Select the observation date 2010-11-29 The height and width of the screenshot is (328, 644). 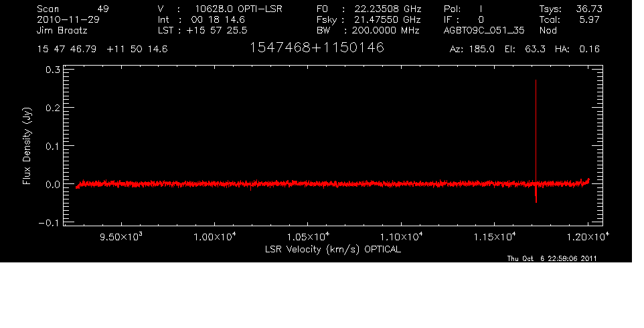click(68, 19)
